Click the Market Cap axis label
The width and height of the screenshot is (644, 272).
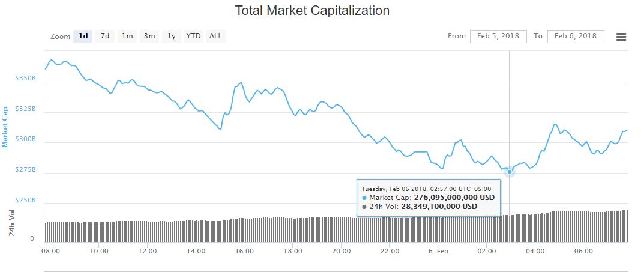point(5,127)
